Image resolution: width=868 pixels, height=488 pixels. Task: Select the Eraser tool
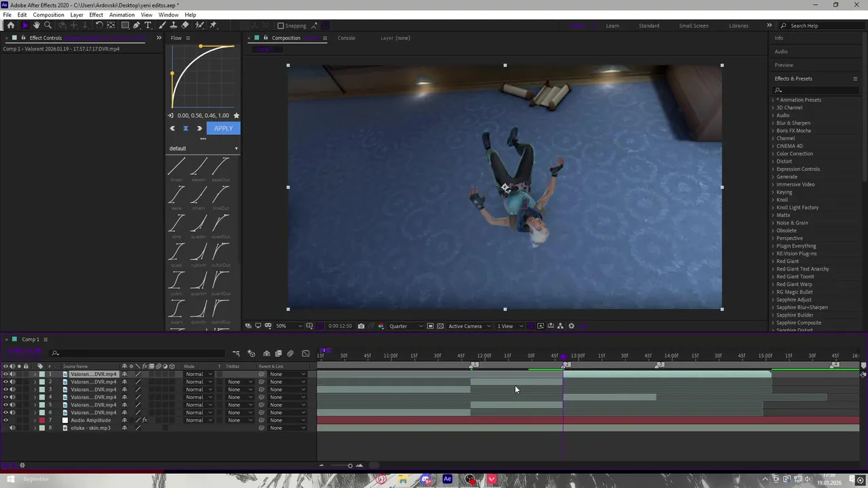tap(186, 26)
